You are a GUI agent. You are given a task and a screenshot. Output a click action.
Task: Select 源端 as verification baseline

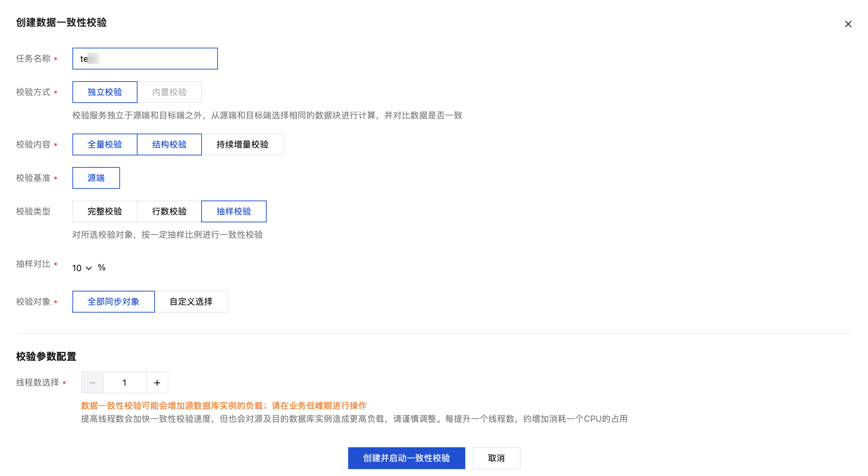pyautogui.click(x=96, y=178)
